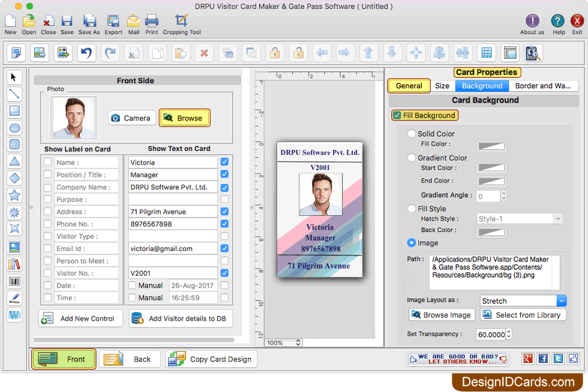This screenshot has width=588, height=392.
Task: Click the Browse photo button
Action: pos(185,118)
